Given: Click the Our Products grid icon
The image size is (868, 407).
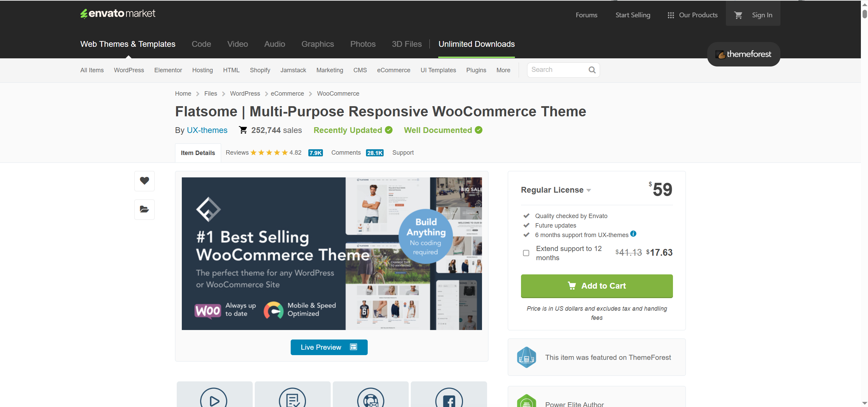Looking at the screenshot, I should (671, 15).
